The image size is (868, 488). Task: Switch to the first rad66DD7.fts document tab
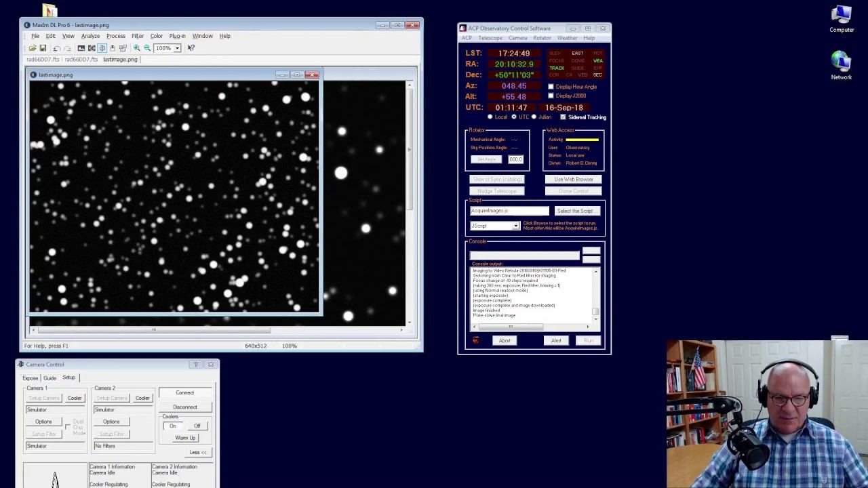[x=43, y=60]
